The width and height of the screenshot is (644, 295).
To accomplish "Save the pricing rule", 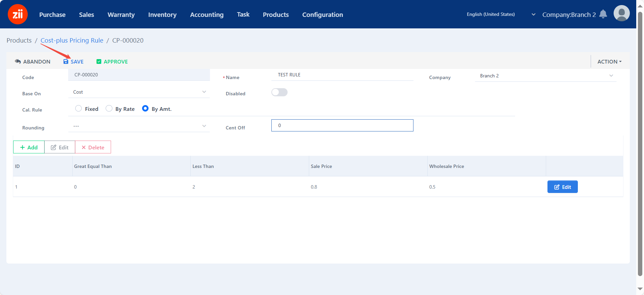I will [x=73, y=62].
